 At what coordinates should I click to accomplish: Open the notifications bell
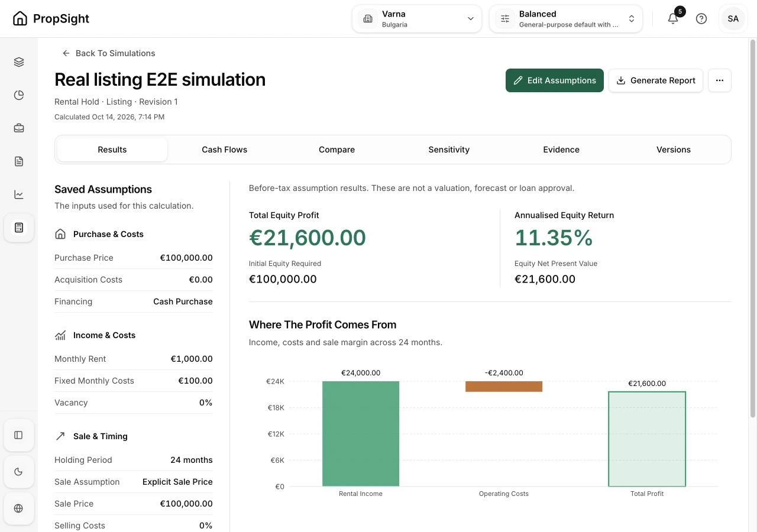click(x=673, y=18)
